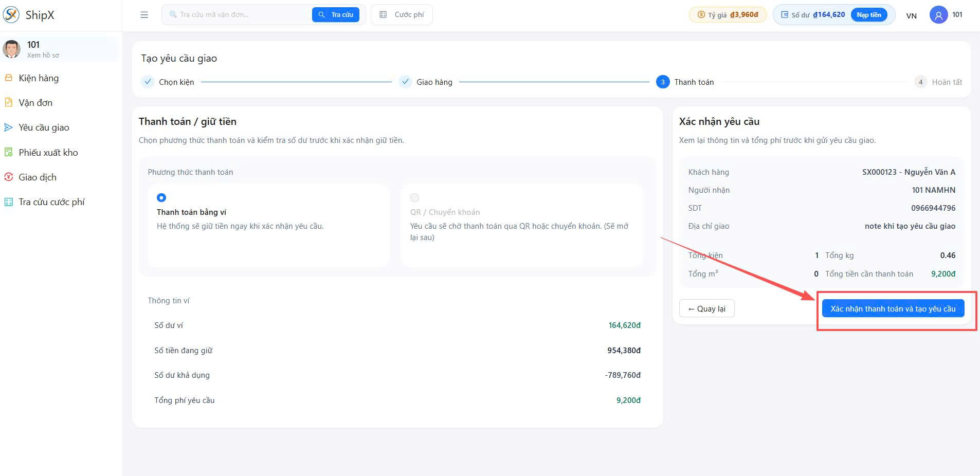The width and height of the screenshot is (980, 476).
Task: Click the Tra cứu cước phí calculator icon
Action: coord(9,202)
